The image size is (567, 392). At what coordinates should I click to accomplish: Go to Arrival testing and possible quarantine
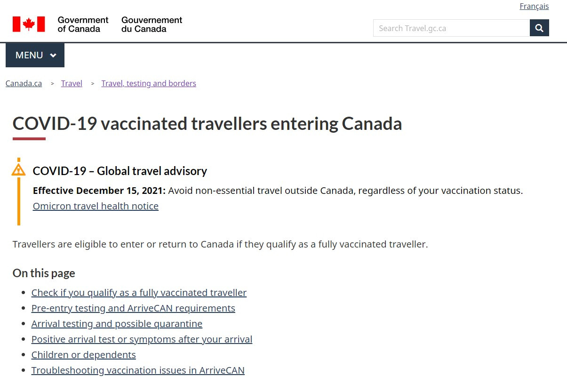pos(117,324)
